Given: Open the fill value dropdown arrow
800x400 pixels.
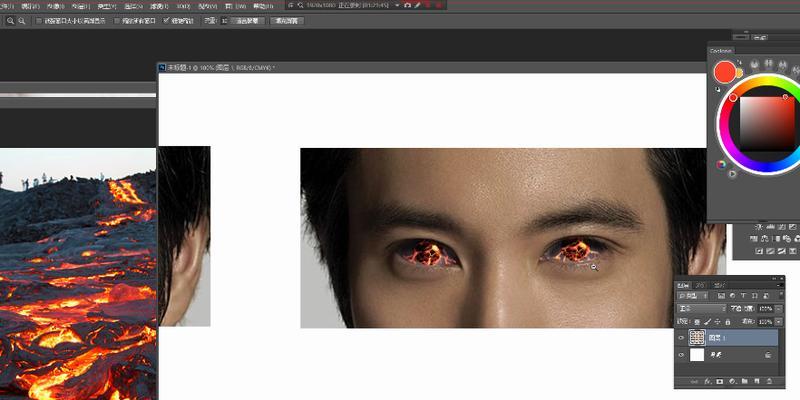Looking at the screenshot, I should point(779,322).
